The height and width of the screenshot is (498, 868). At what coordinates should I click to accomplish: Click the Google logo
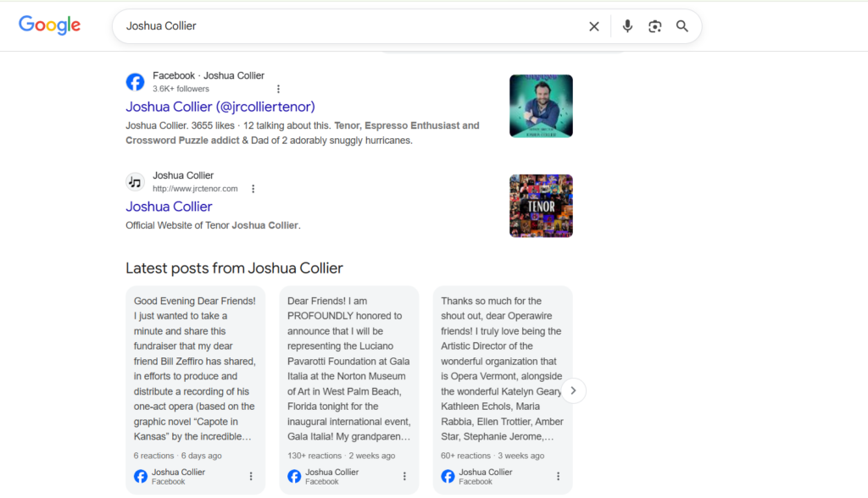(50, 25)
